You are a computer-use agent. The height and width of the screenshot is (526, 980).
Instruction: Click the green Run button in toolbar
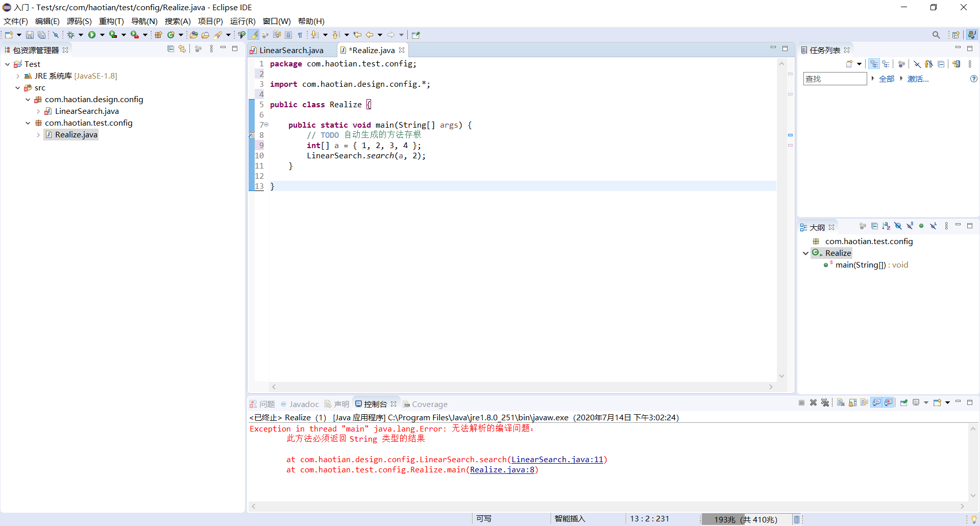coord(92,35)
